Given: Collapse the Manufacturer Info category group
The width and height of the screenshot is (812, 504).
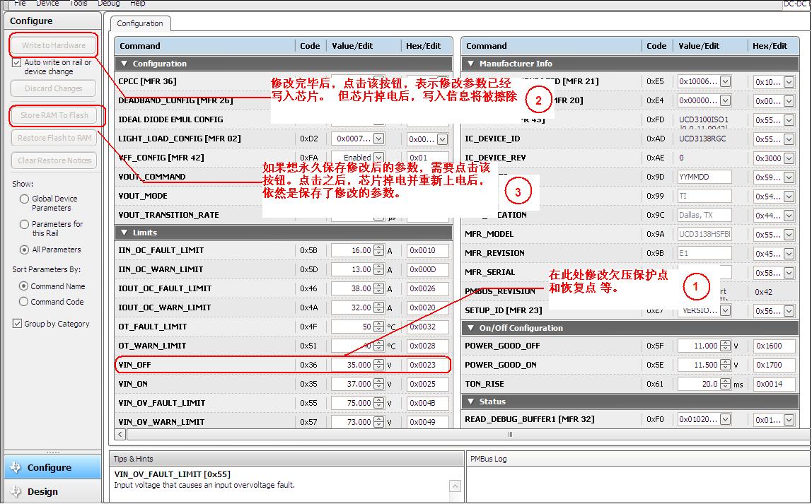Looking at the screenshot, I should 471,64.
